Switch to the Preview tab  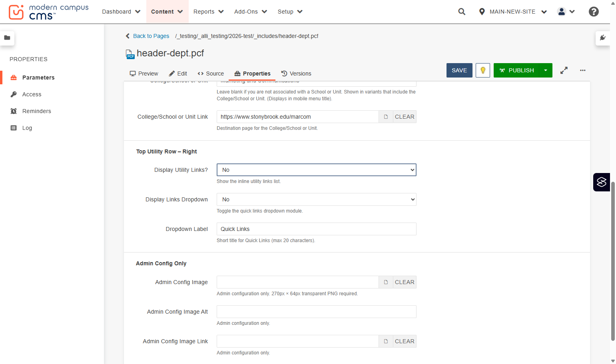144,74
